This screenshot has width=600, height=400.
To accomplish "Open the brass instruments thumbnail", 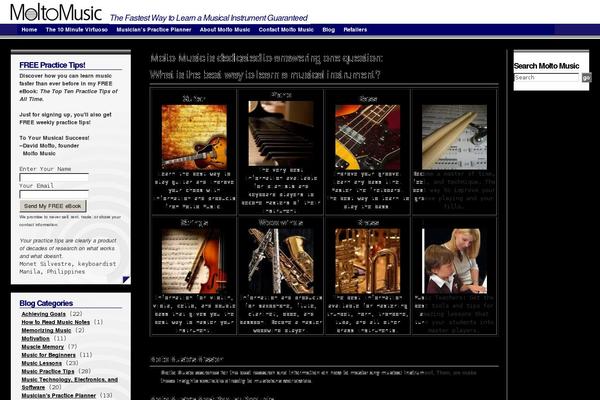I will coord(367,261).
